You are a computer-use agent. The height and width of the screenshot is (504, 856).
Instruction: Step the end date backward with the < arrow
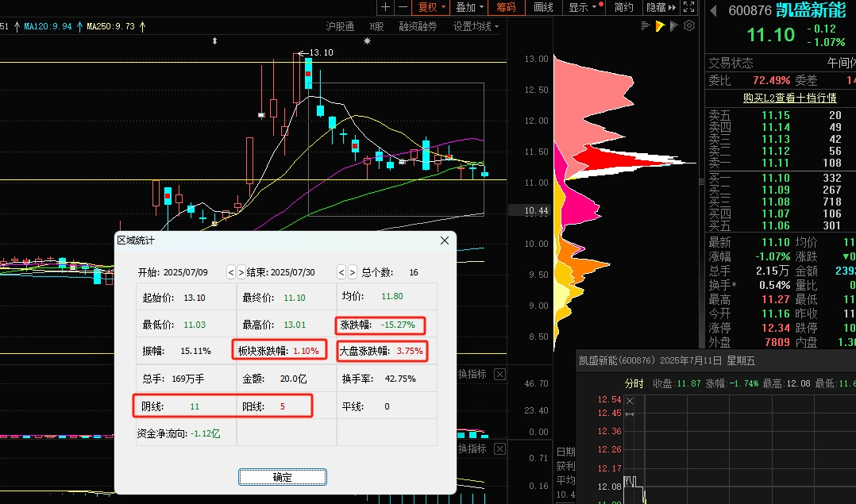click(341, 272)
